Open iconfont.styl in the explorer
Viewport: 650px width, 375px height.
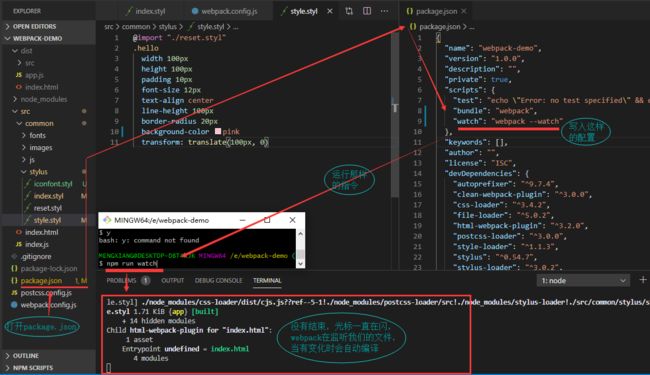pyautogui.click(x=53, y=184)
